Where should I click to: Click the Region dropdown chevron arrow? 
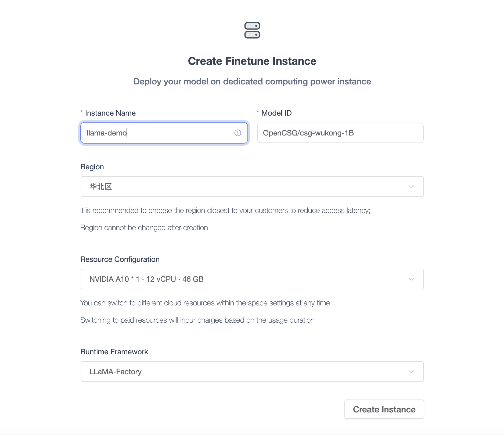[x=411, y=186]
